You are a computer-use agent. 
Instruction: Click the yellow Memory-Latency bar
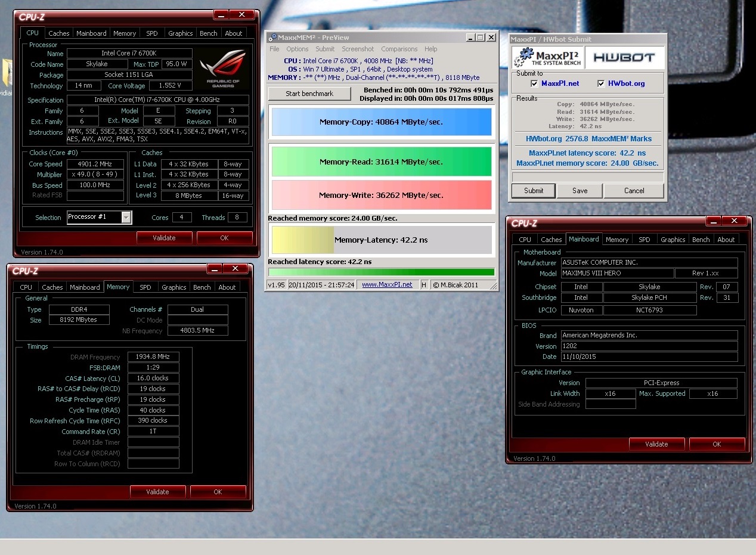coord(303,240)
